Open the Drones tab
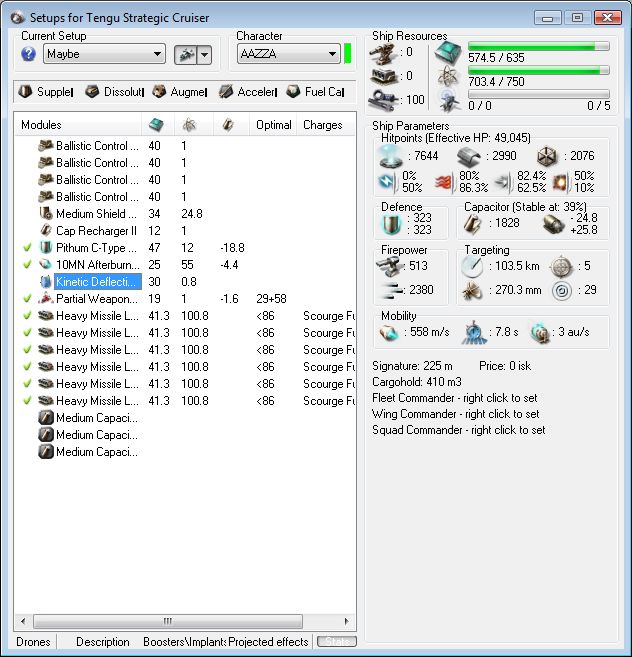Screen dimensions: 632x657 pos(33,642)
